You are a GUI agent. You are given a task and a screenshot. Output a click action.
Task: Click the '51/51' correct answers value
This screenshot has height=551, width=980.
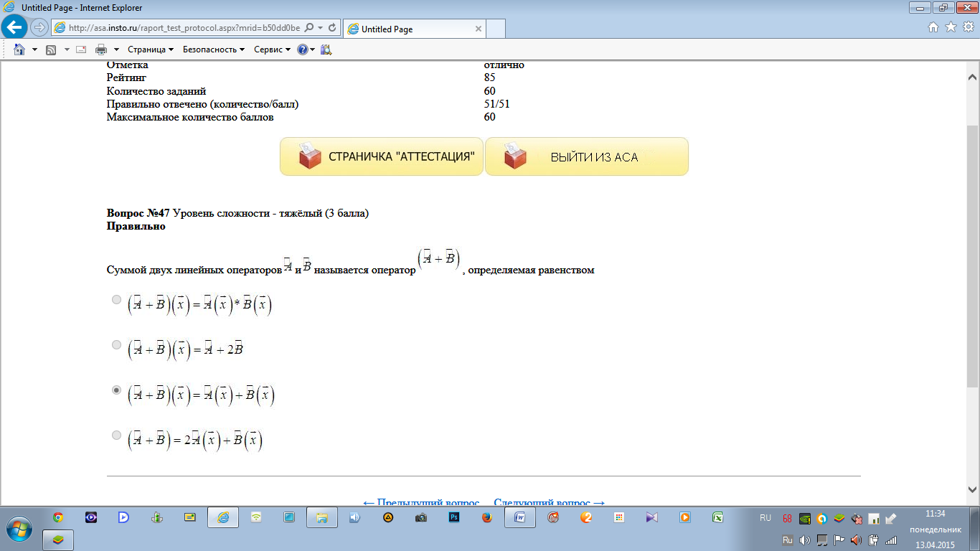[x=497, y=104]
